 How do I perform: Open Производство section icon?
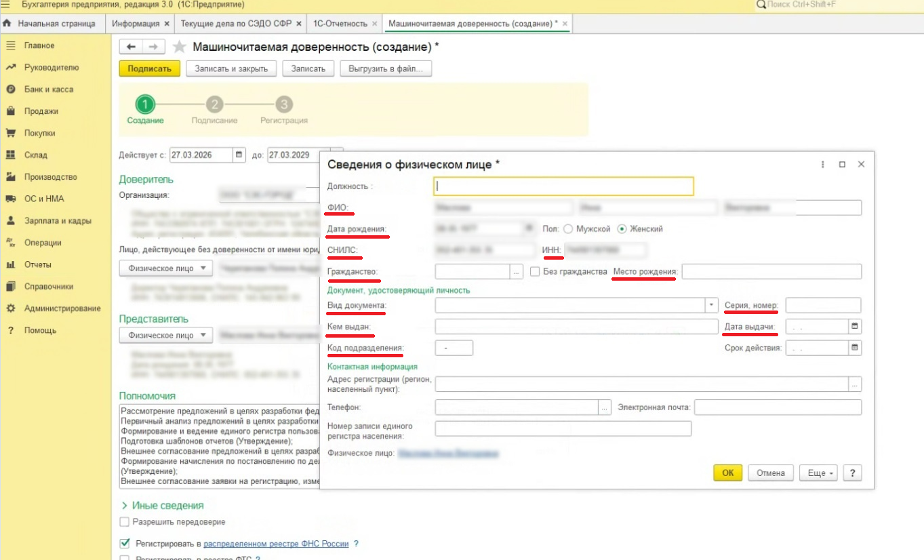point(11,177)
